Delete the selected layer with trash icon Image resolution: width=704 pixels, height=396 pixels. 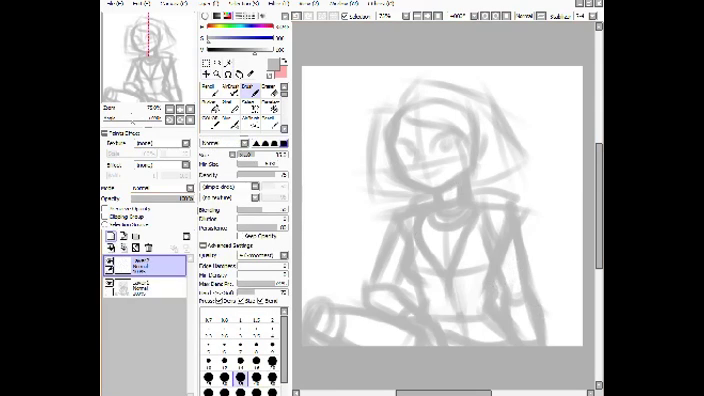pyautogui.click(x=149, y=247)
